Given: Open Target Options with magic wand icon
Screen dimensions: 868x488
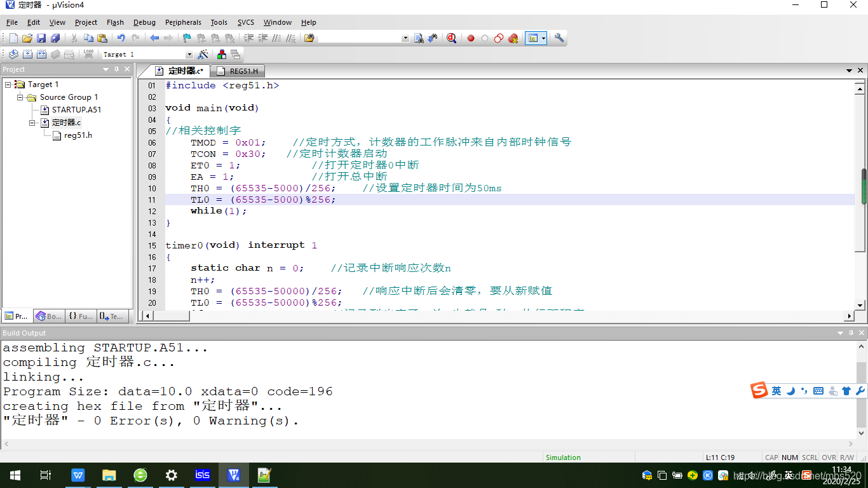Looking at the screenshot, I should [203, 55].
